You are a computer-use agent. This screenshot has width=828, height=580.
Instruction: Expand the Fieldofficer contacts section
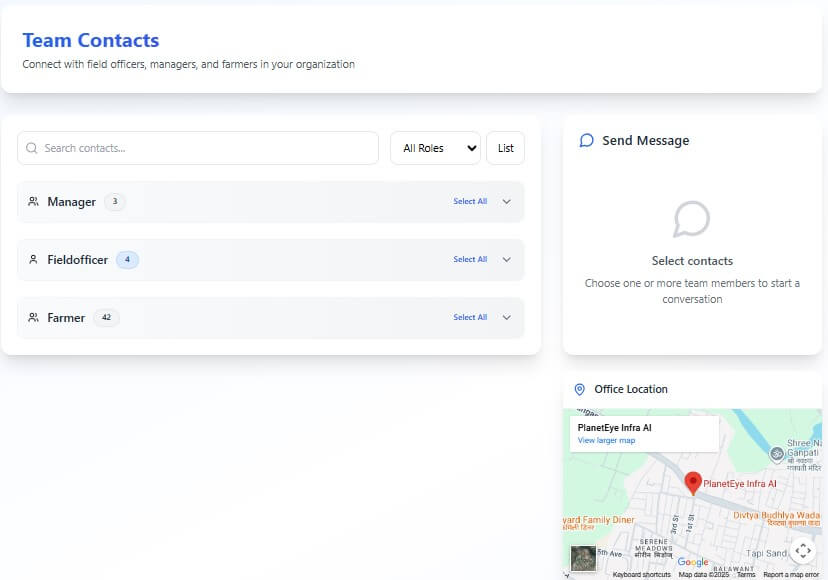click(x=506, y=259)
